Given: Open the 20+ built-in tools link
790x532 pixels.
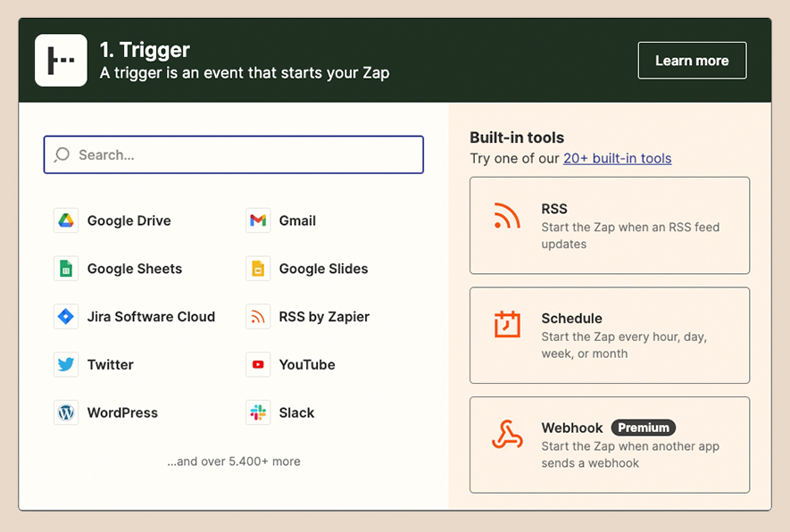Looking at the screenshot, I should [x=615, y=158].
